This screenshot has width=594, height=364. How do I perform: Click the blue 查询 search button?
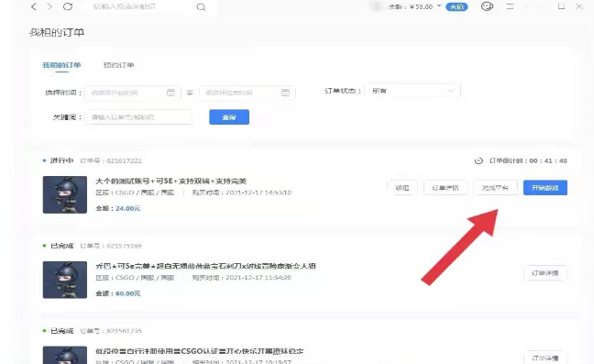(229, 117)
